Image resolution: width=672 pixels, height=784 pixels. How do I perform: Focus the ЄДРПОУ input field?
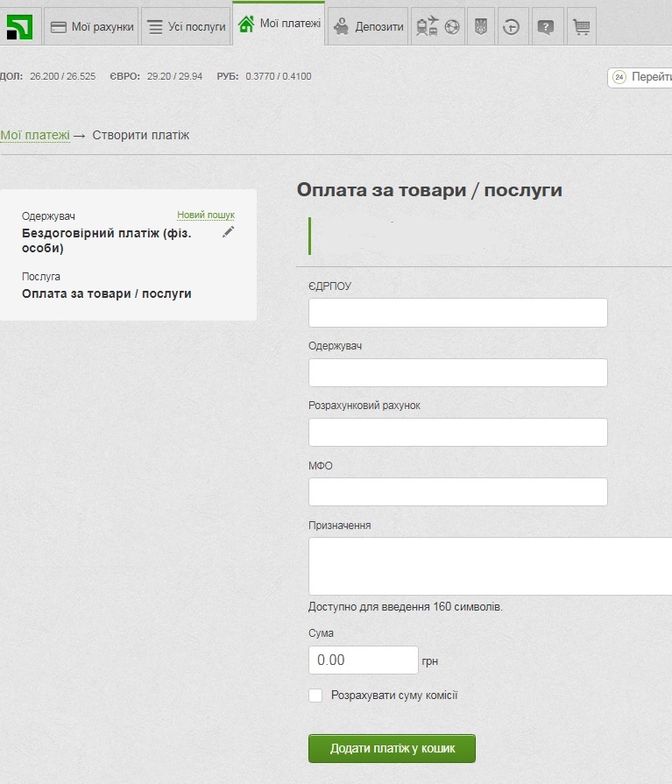458,313
